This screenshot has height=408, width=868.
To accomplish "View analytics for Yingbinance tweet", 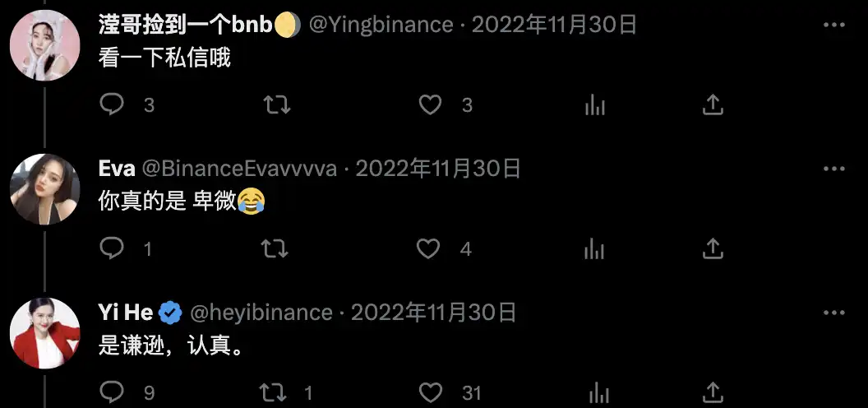I will pos(595,104).
